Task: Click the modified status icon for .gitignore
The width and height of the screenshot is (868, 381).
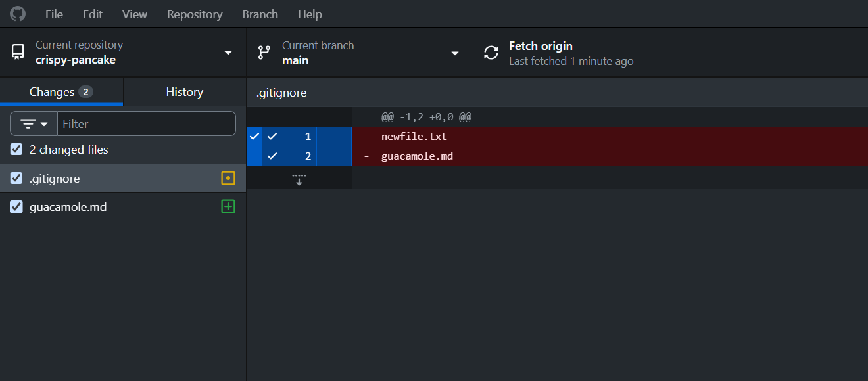Action: pyautogui.click(x=228, y=178)
